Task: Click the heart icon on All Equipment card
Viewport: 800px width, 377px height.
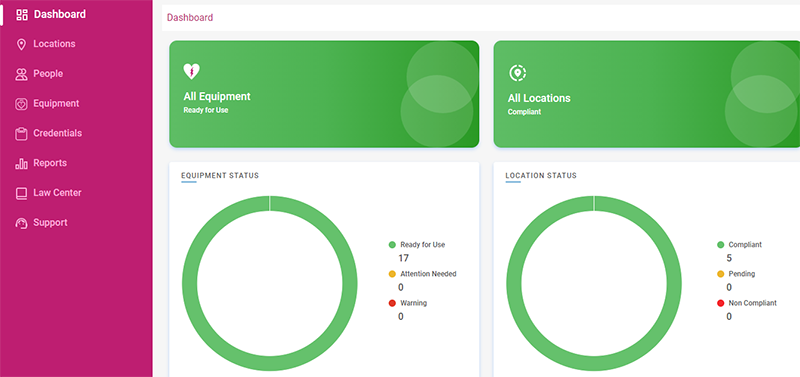Action: pyautogui.click(x=191, y=71)
